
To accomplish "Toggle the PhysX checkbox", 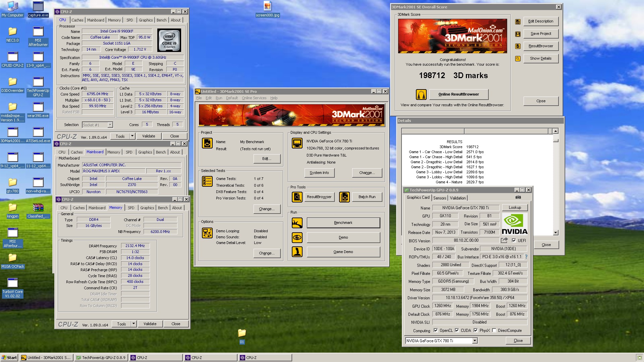I will coord(476,330).
